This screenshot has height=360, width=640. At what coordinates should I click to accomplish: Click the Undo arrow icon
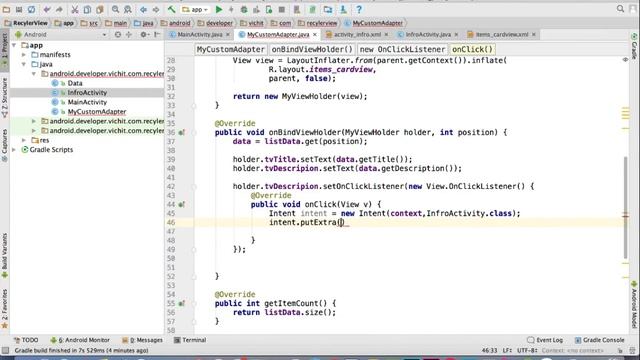[47, 9]
